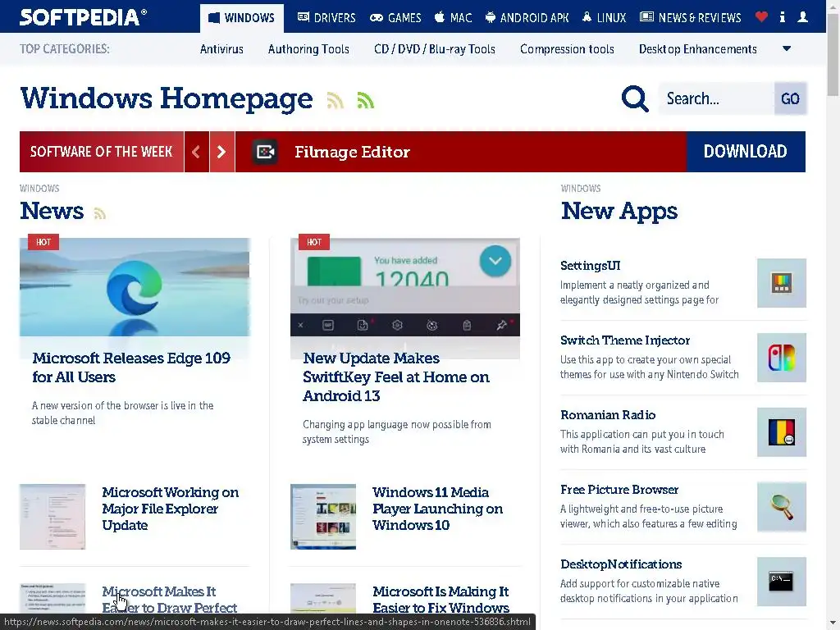This screenshot has height=630, width=840.
Task: Open File Explorer Update article thumbnail
Action: tap(52, 517)
